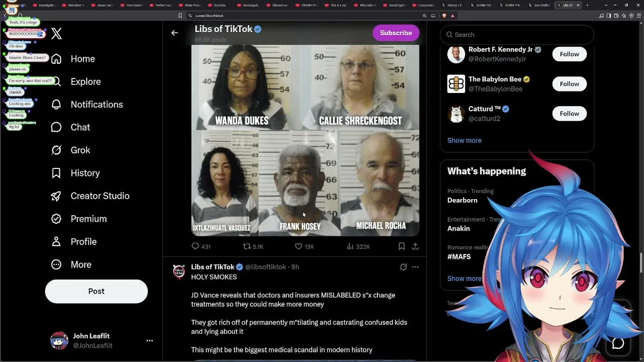
Task: Click the '66.9K posts' count text
Action: point(210,40)
